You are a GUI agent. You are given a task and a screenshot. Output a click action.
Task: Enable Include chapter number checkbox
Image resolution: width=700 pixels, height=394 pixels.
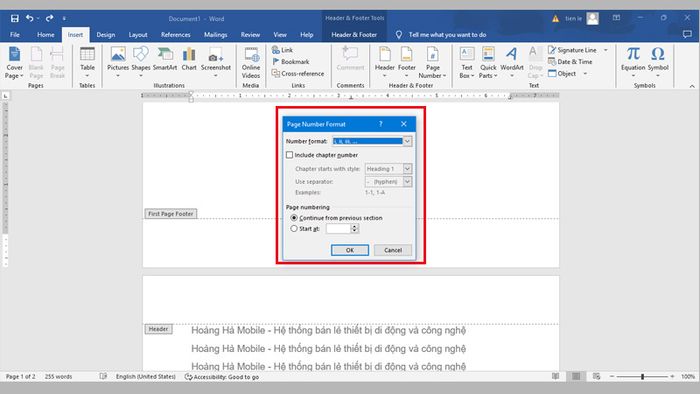click(289, 155)
